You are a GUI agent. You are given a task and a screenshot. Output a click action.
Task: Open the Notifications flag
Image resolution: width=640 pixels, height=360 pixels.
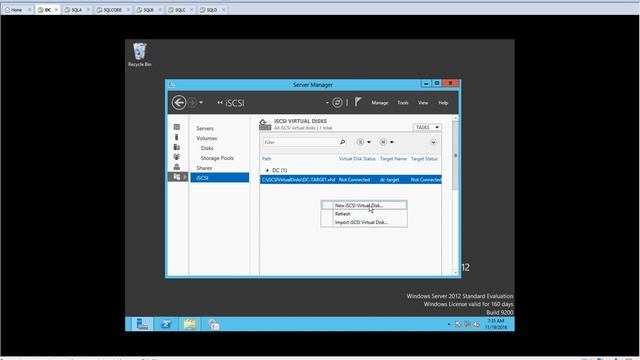click(x=358, y=102)
